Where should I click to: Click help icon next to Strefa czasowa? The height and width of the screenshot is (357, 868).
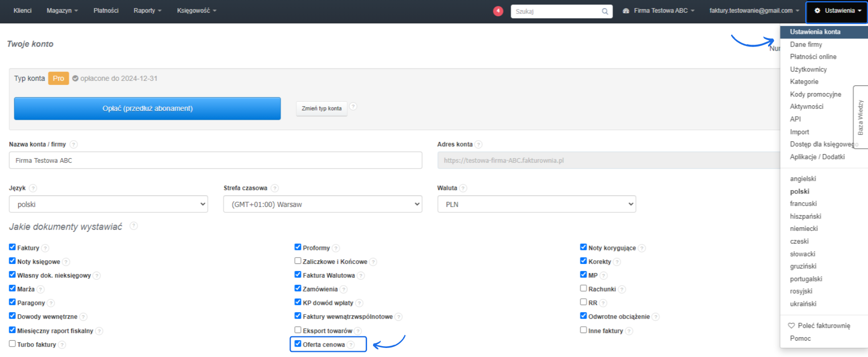pos(274,188)
